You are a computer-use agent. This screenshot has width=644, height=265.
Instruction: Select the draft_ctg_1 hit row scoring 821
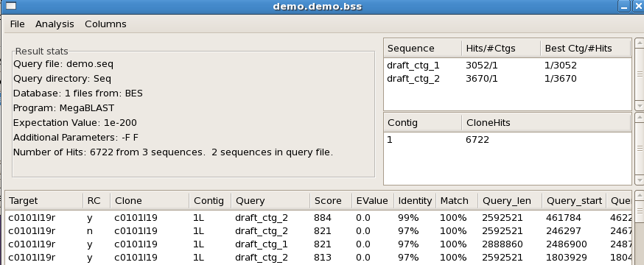click(319, 244)
